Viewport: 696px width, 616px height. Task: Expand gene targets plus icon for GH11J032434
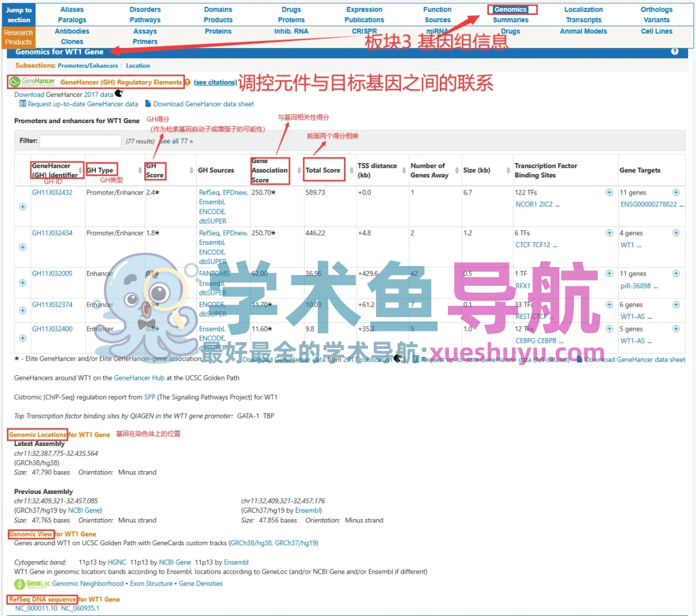(676, 233)
